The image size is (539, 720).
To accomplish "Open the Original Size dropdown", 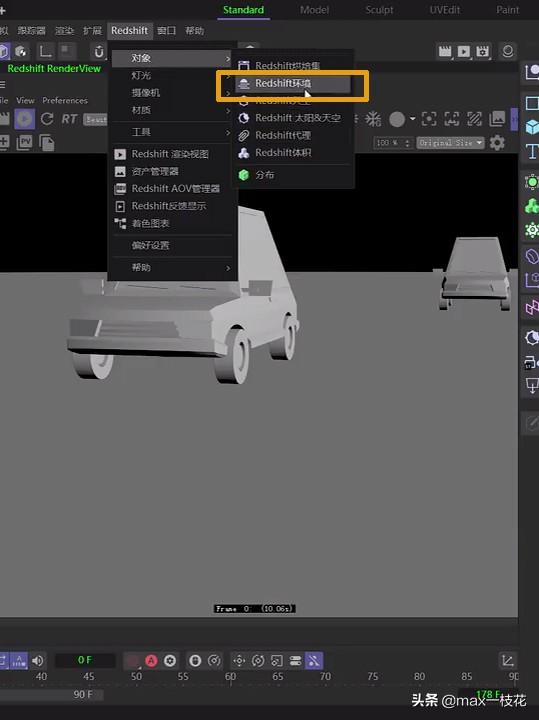I will (x=450, y=143).
